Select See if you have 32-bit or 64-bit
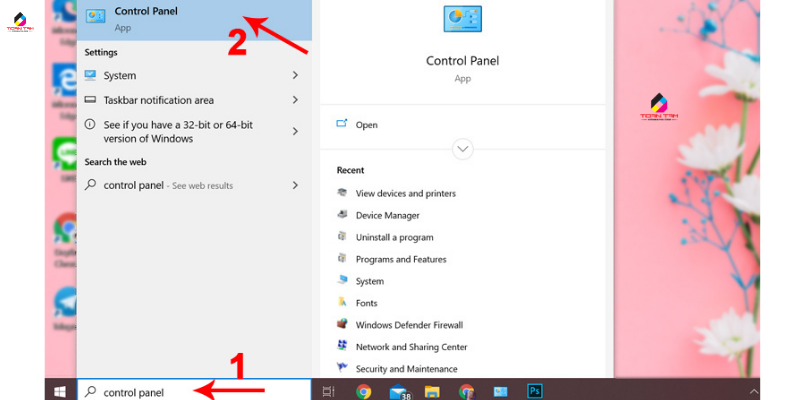The width and height of the screenshot is (800, 400). 194,132
